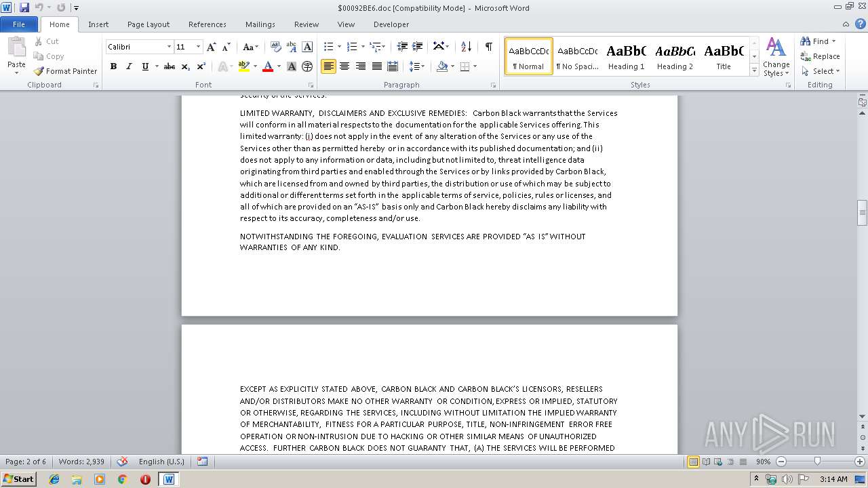
Task: Open Select dropdown in Editing
Action: coord(821,71)
